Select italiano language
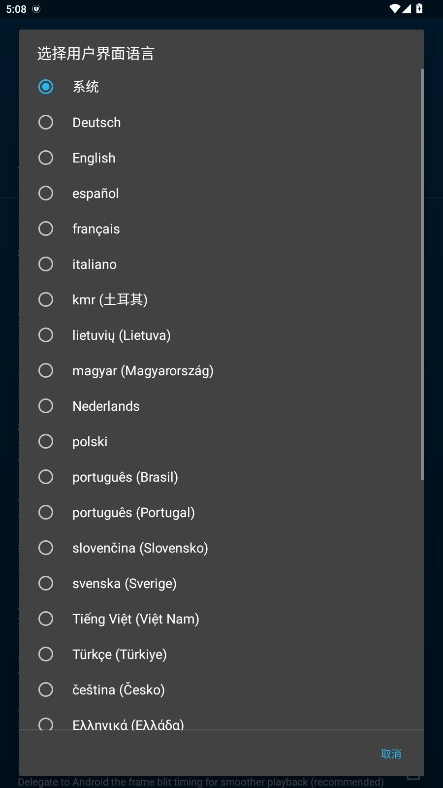The image size is (443, 788). (x=221, y=264)
